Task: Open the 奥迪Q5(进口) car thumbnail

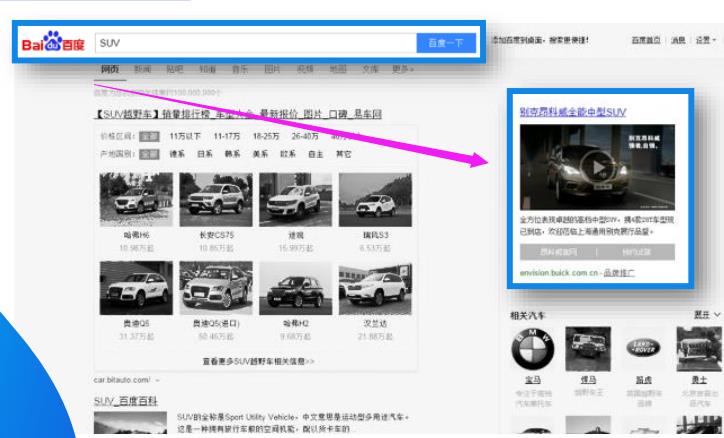Action: (216, 288)
